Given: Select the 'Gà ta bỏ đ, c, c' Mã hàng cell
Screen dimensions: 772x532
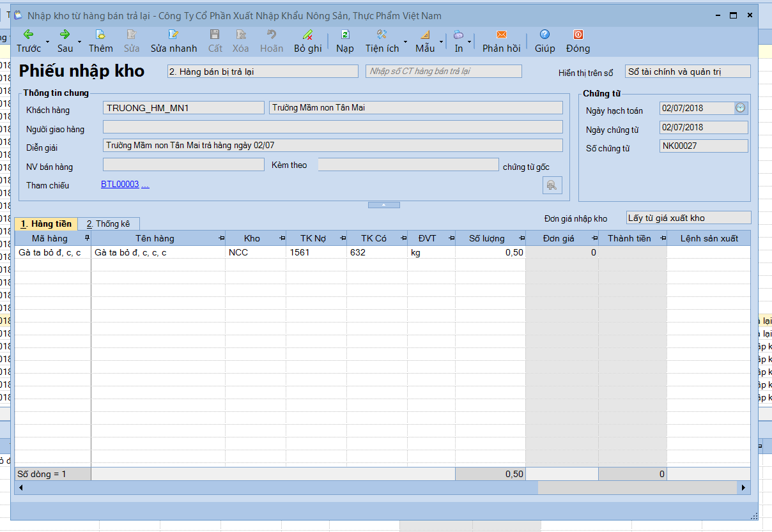Looking at the screenshot, I should pos(53,252).
